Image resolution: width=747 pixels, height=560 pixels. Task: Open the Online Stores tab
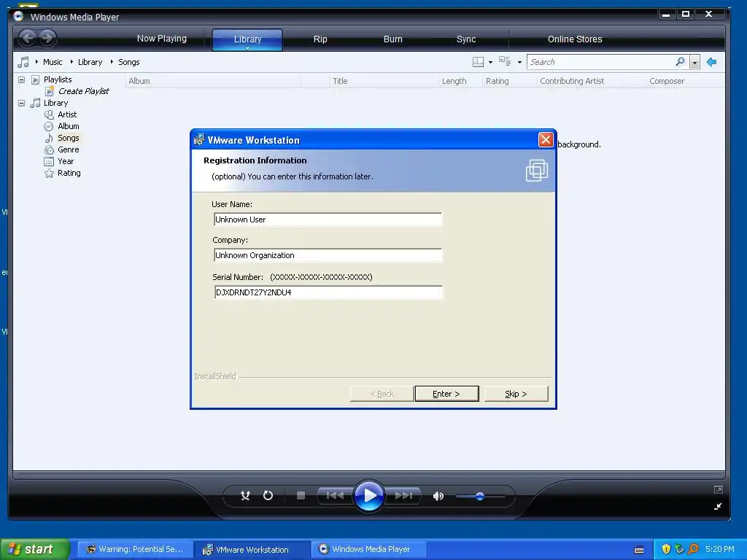point(575,39)
